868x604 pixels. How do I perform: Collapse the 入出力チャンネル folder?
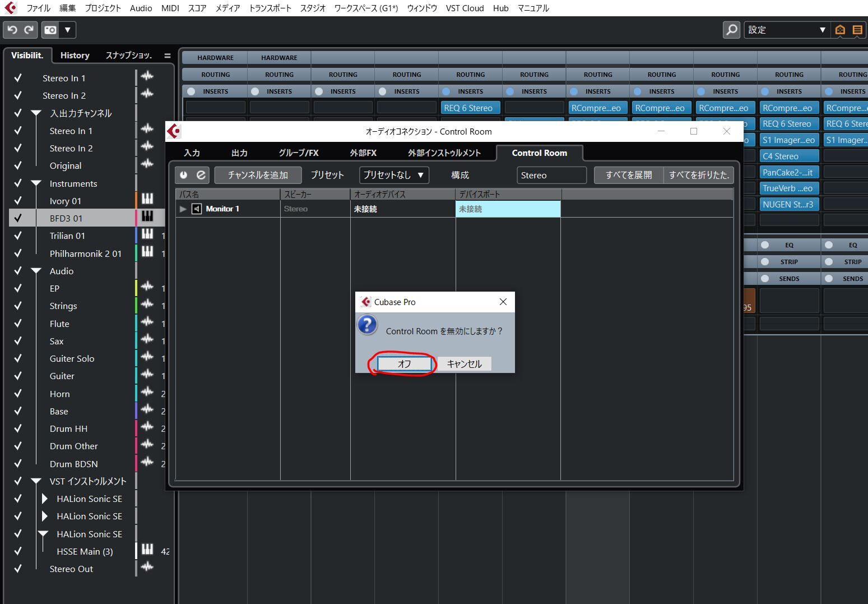point(36,113)
